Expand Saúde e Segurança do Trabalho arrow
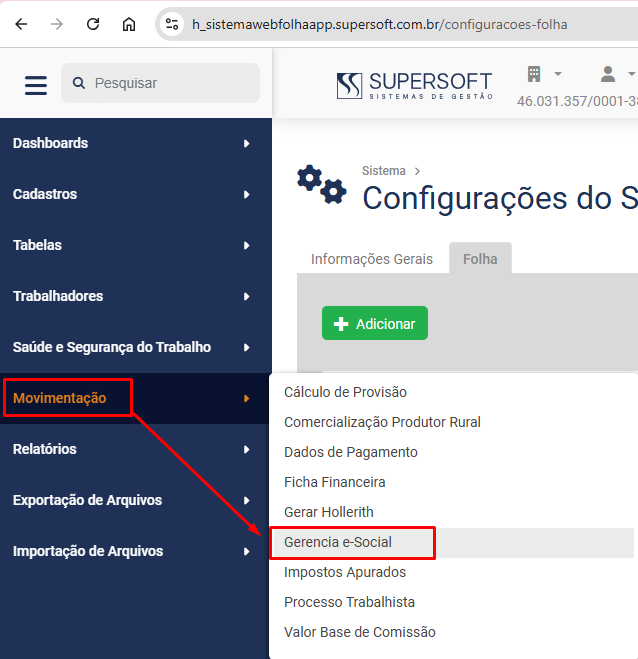 (247, 348)
